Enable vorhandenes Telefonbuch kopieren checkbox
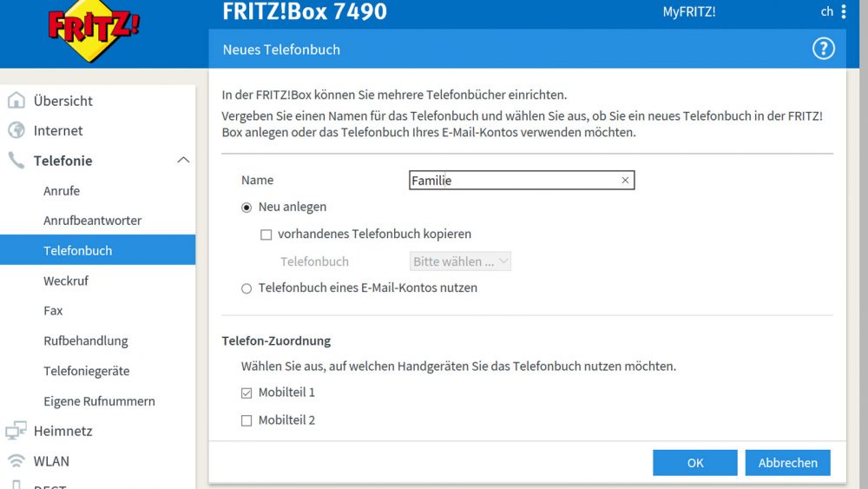Screen dimensions: 868x489 pos(266,235)
